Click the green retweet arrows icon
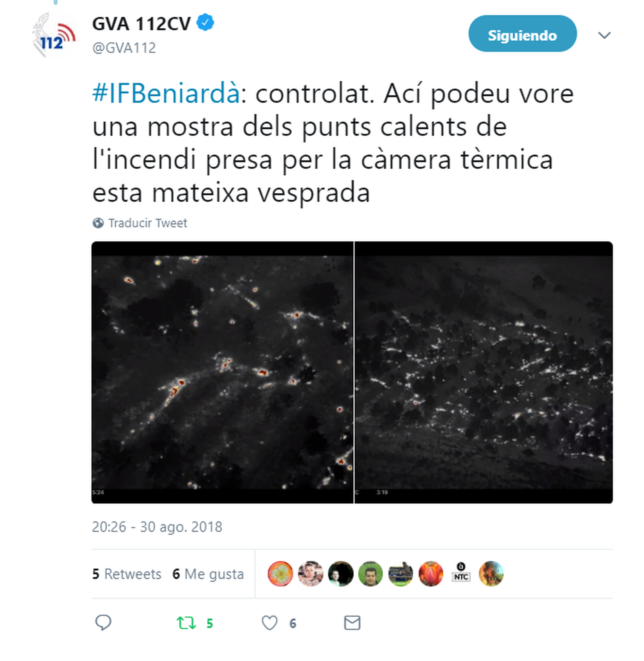 (186, 623)
